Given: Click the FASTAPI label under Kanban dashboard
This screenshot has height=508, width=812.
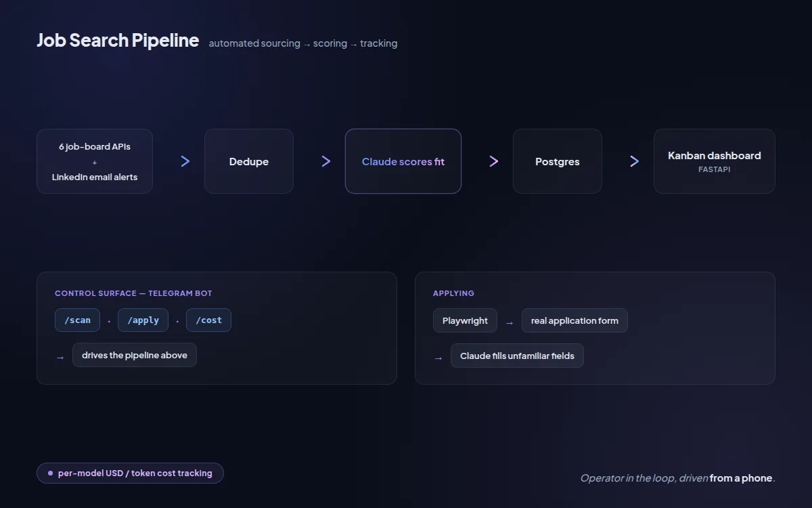Looking at the screenshot, I should (x=715, y=169).
